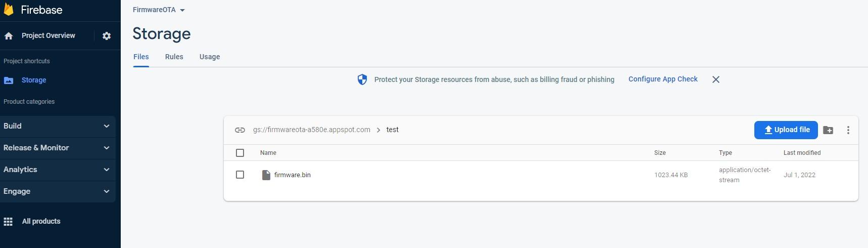Open the firmware.bin file

(x=292, y=175)
